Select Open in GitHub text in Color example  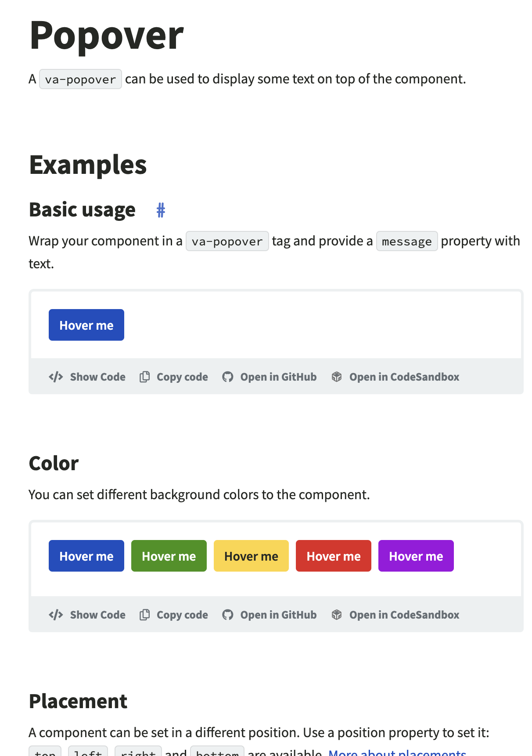pos(278,615)
